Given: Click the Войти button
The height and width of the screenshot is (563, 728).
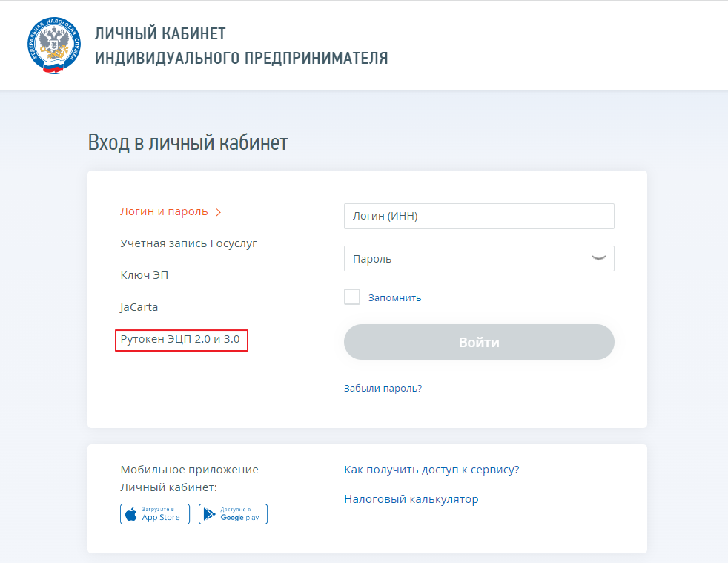Looking at the screenshot, I should coord(479,342).
